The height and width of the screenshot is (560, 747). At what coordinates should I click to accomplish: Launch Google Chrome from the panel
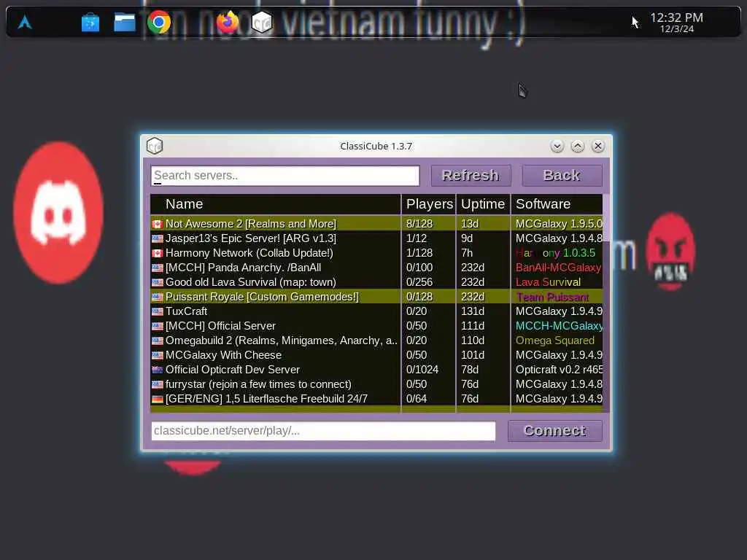coord(158,22)
